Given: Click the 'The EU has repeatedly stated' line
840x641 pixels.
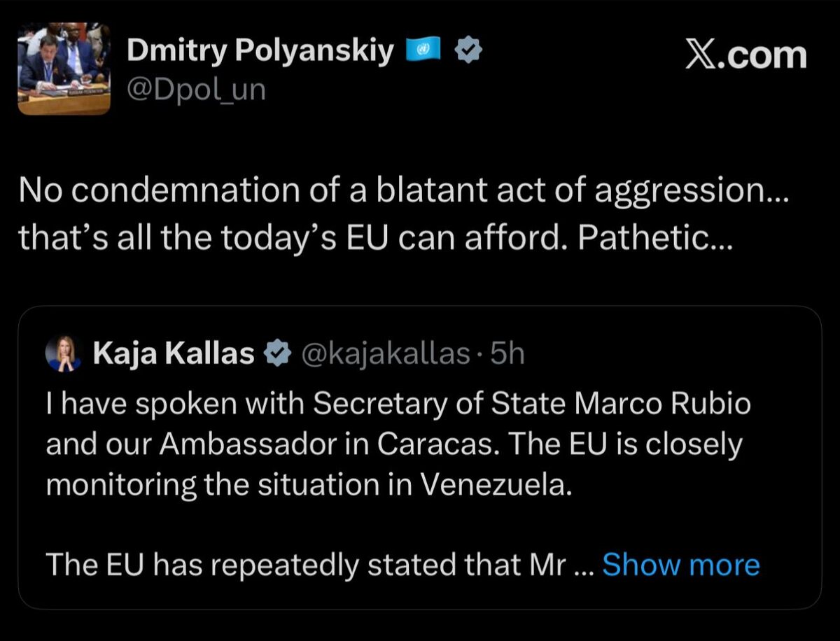Looking at the screenshot, I should click(304, 565).
